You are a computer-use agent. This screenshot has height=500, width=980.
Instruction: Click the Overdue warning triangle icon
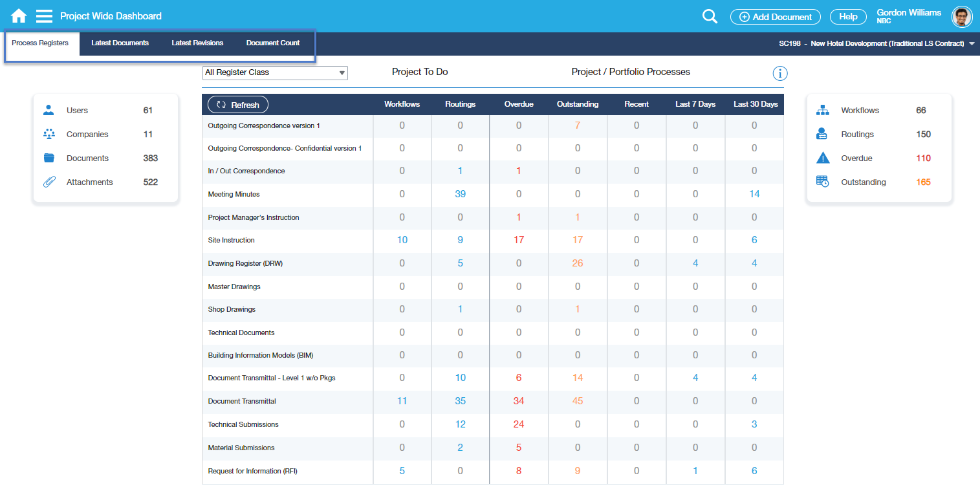coord(823,158)
